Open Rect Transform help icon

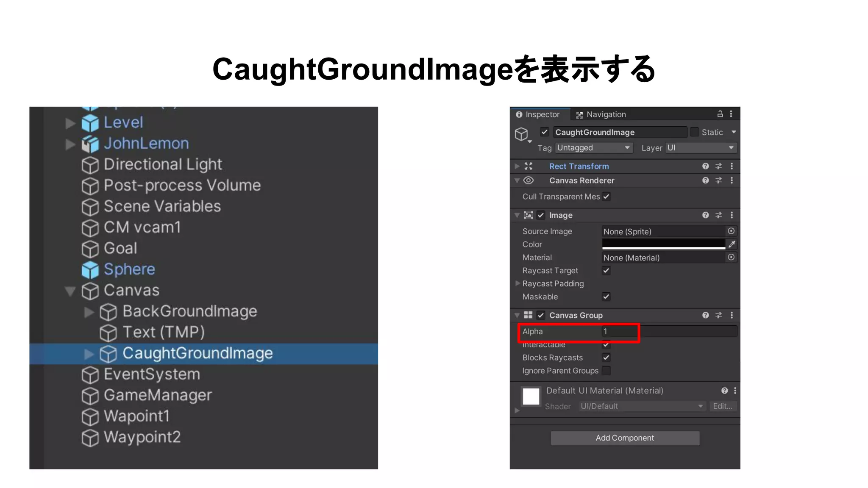(x=705, y=166)
